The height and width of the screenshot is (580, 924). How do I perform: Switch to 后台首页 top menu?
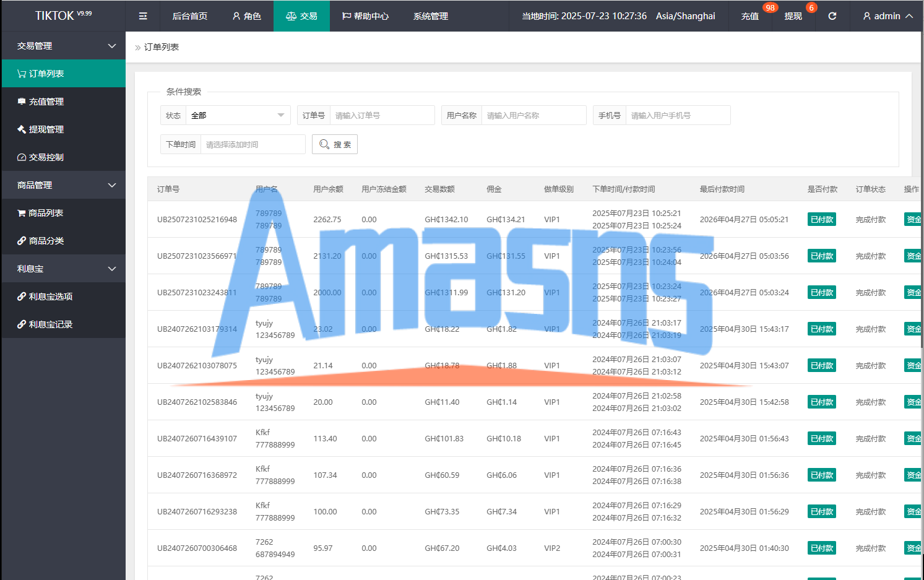190,16
